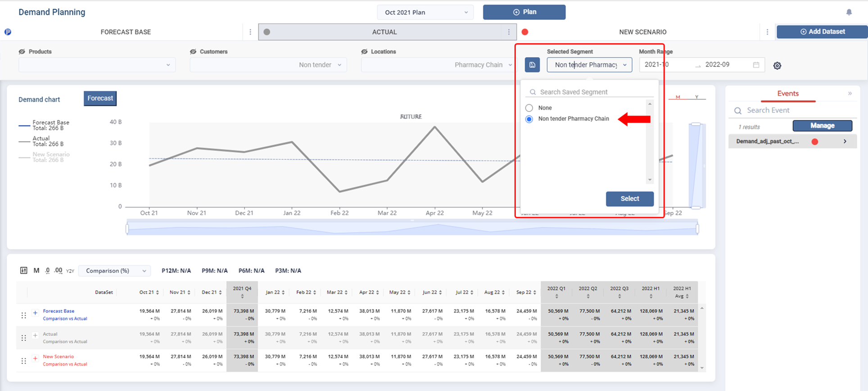Viewport: 868px width, 391px height.
Task: Open the Oct 2021 Plan dropdown
Action: 425,12
